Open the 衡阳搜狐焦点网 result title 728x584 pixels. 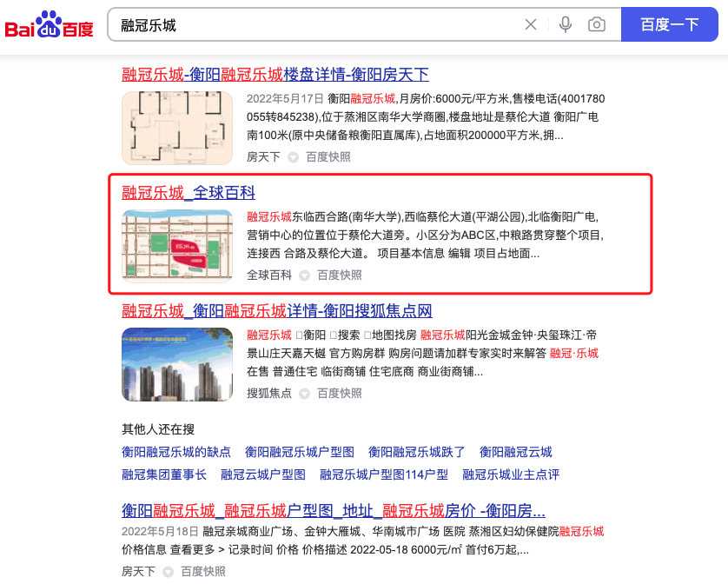(x=277, y=310)
